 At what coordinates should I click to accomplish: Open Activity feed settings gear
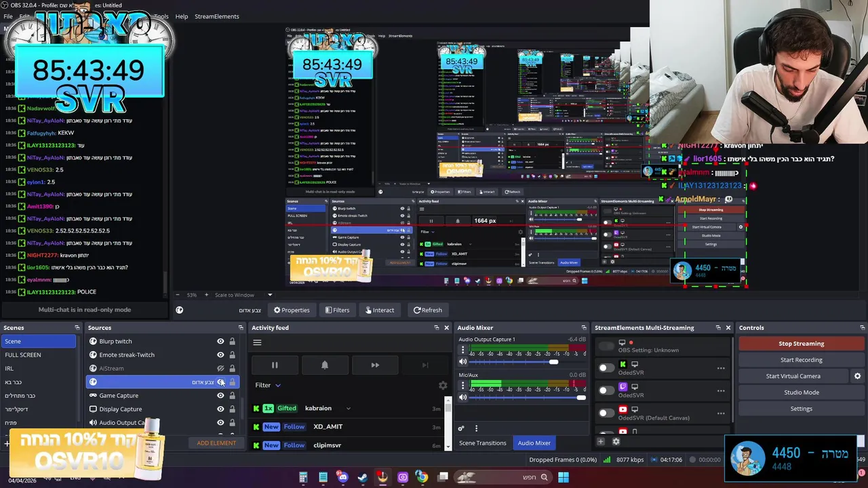click(443, 385)
